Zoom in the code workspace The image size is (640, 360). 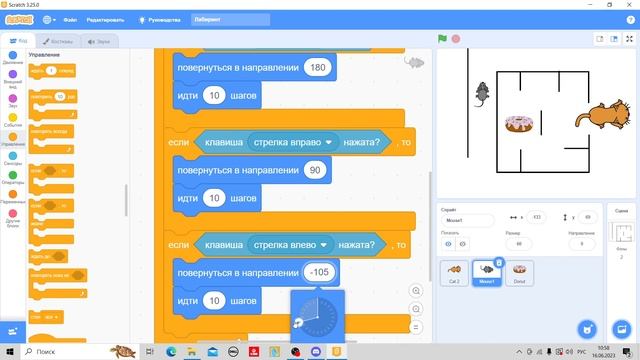[416, 291]
